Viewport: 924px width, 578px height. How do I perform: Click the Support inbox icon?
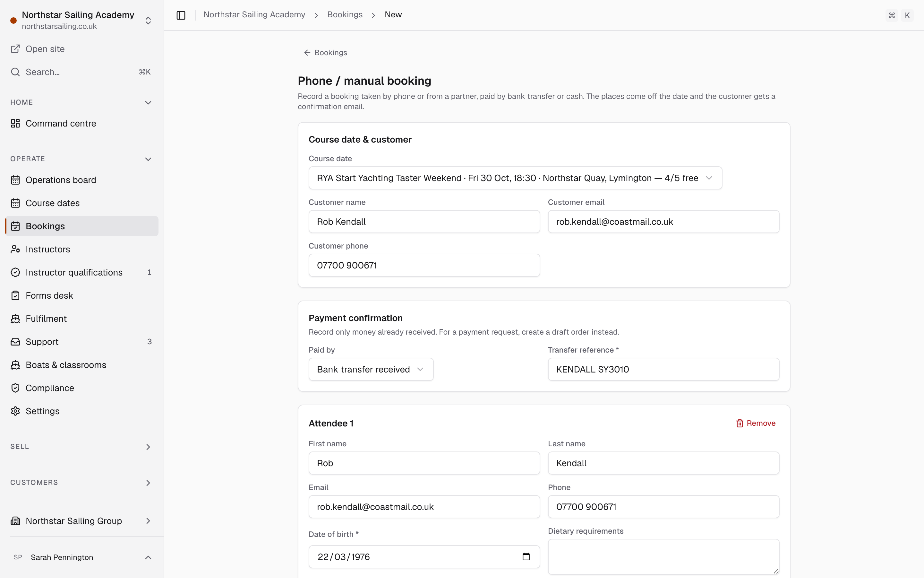click(15, 342)
